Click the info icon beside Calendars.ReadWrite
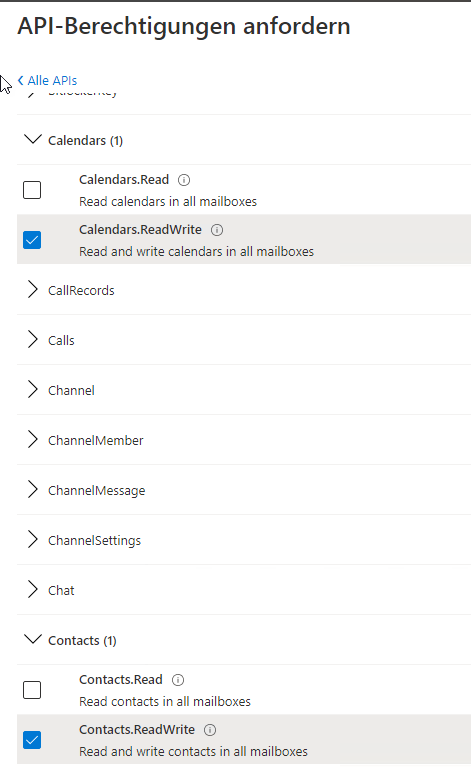471x769 pixels. (217, 230)
